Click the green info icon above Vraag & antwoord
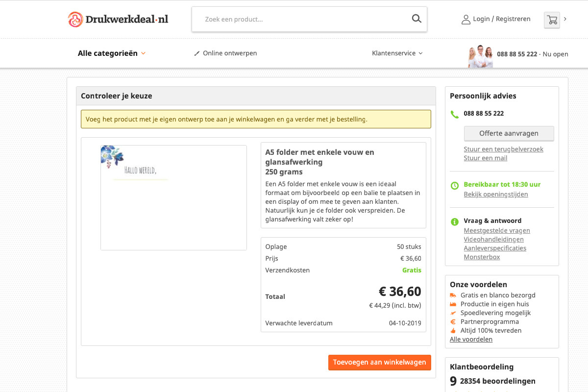588x392 pixels. (x=454, y=221)
